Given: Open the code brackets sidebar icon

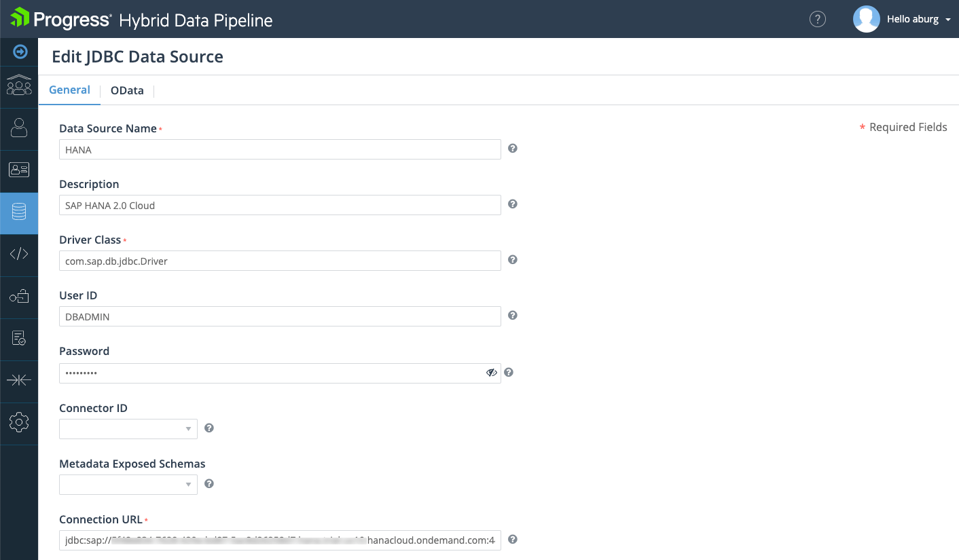Looking at the screenshot, I should 19,254.
